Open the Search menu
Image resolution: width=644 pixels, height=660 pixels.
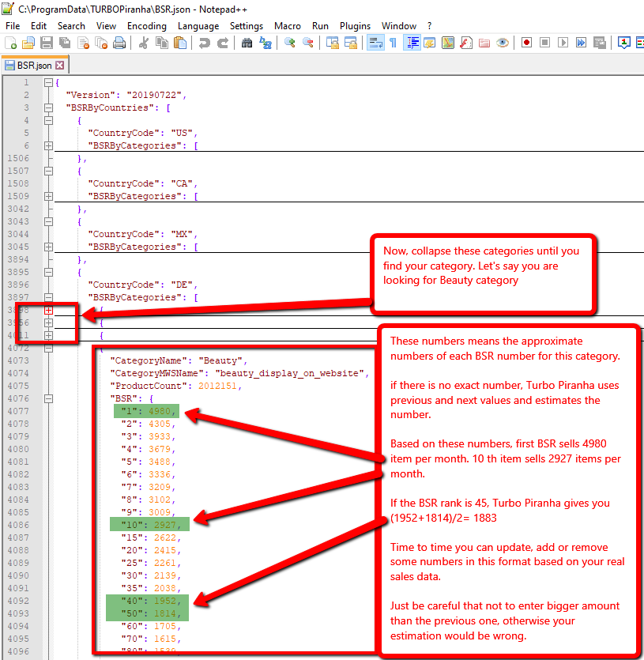tap(71, 26)
